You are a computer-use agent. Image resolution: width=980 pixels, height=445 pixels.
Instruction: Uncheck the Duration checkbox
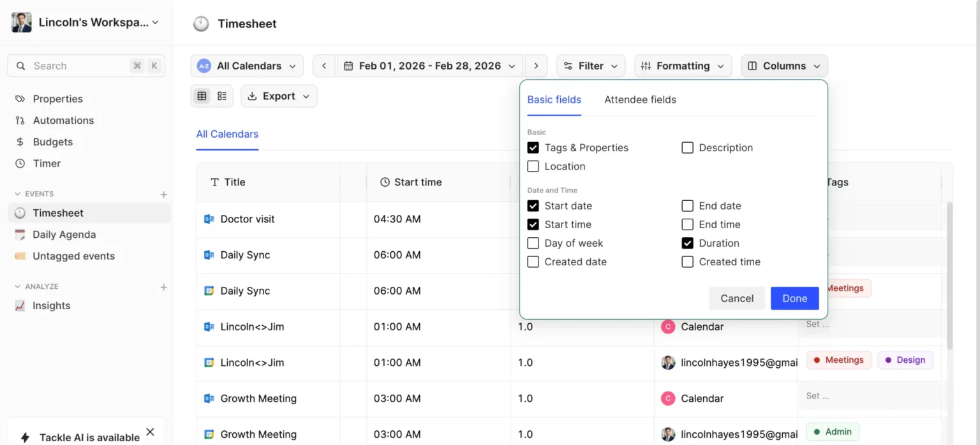click(687, 243)
